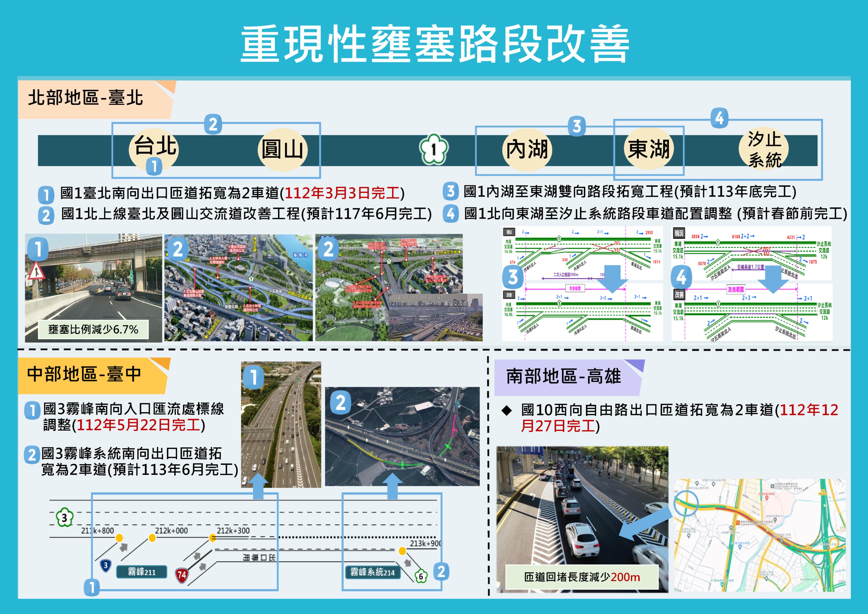This screenshot has width=868, height=614.
Task: Select the 汐止系統 interchange circle
Action: point(764,149)
